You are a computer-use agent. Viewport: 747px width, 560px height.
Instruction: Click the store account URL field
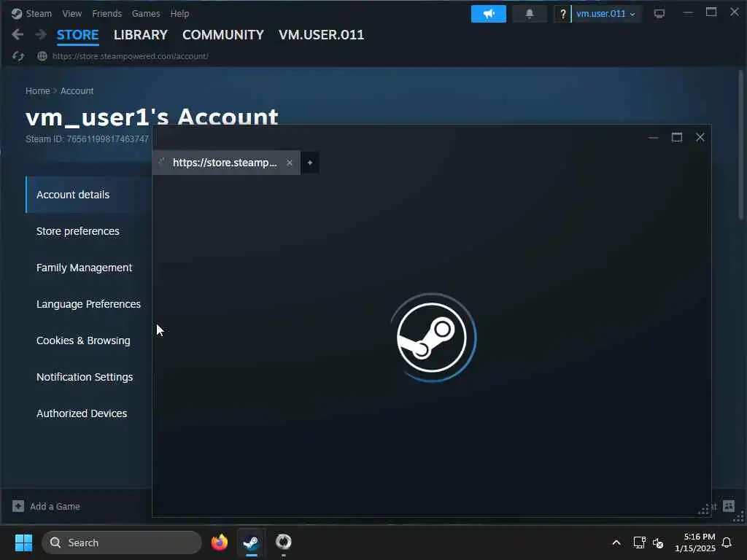(130, 56)
